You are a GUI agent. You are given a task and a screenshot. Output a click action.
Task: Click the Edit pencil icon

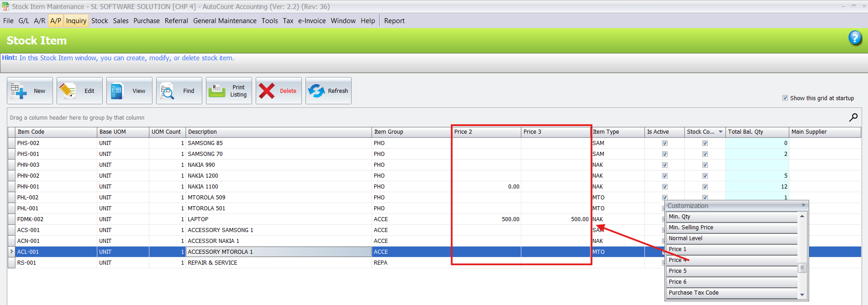(68, 91)
